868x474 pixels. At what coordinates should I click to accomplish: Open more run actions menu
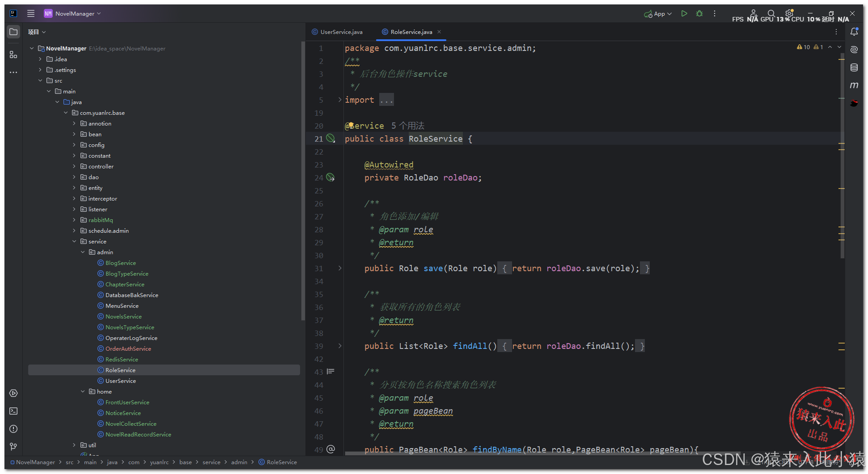(x=715, y=13)
